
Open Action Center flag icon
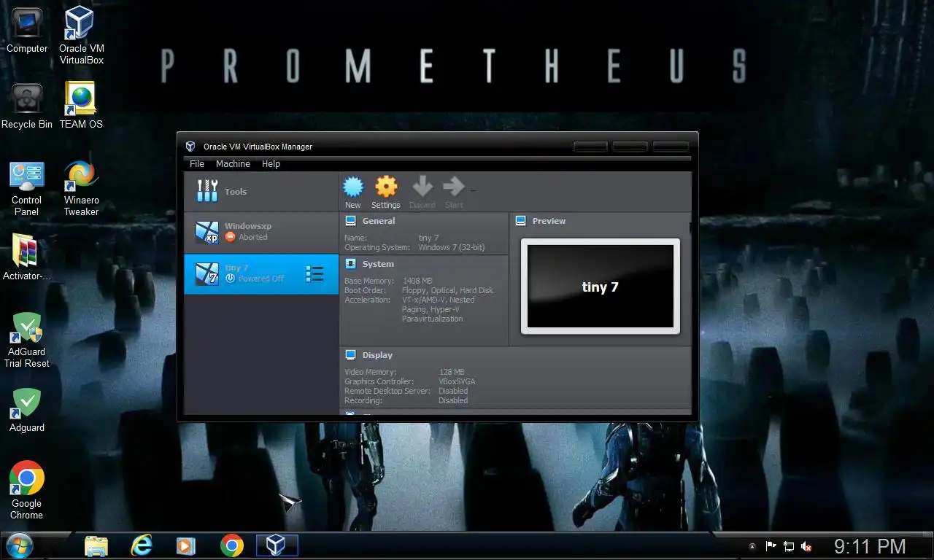[771, 546]
